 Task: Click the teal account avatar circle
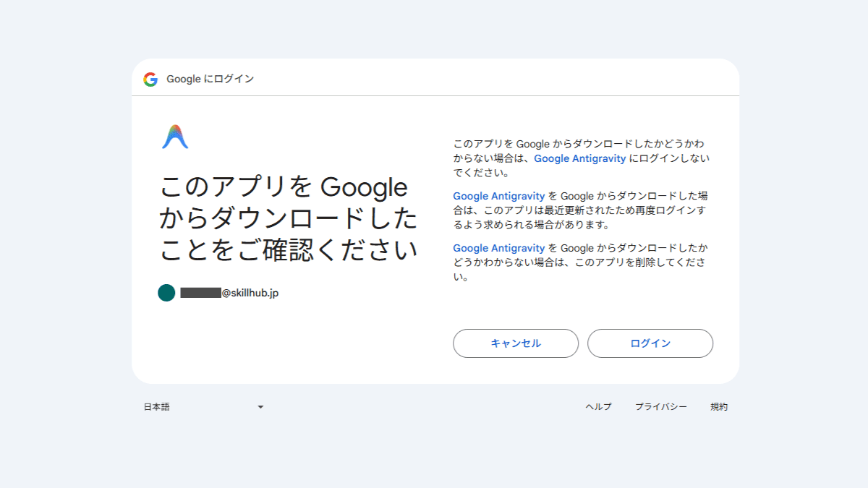(x=166, y=293)
